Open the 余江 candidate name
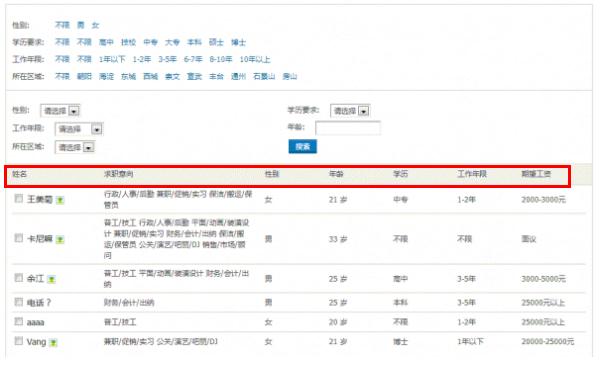610x365 pixels. pyautogui.click(x=35, y=279)
